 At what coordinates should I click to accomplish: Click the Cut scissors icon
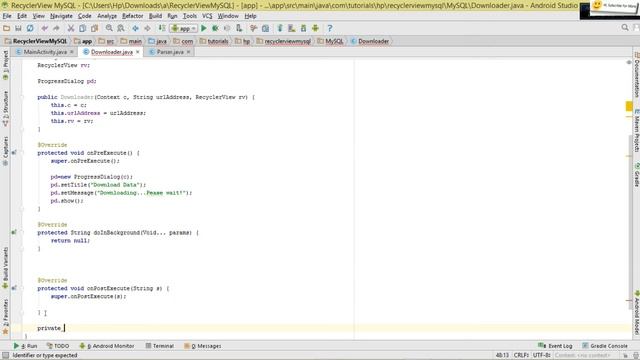click(x=71, y=28)
